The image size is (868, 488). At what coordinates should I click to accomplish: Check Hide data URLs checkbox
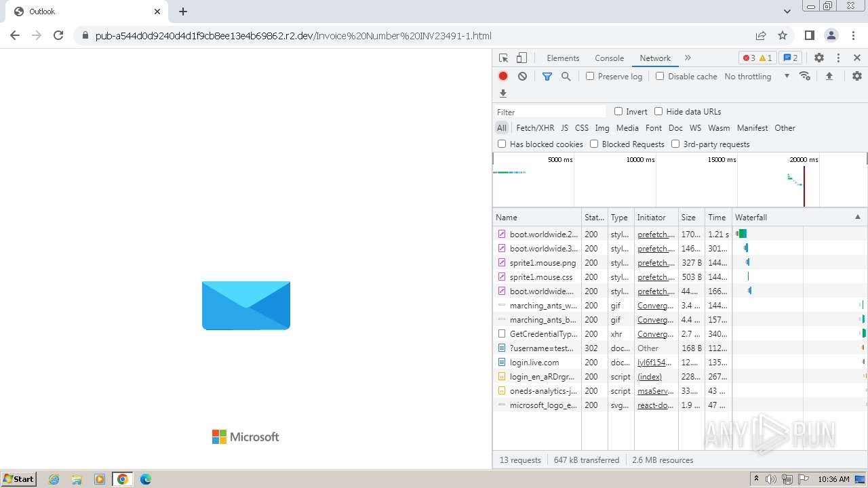pyautogui.click(x=658, y=111)
